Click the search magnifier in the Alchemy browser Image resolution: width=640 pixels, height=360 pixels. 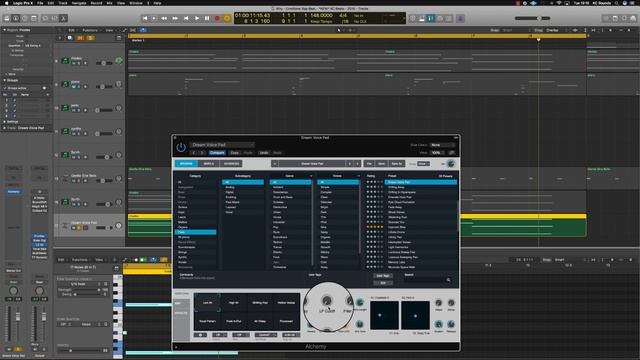coord(448,280)
